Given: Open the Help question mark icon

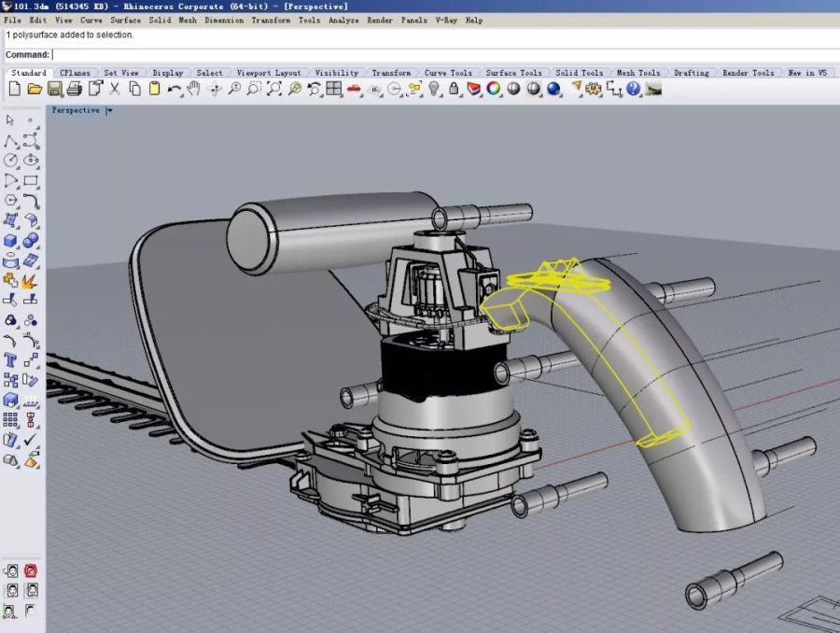Looking at the screenshot, I should [x=634, y=89].
